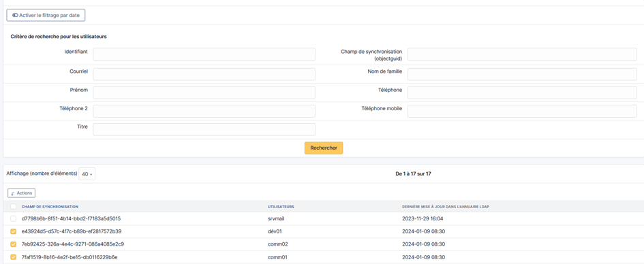Click the Courriel input field
Screen dimensions: 644x264
coord(204,74)
